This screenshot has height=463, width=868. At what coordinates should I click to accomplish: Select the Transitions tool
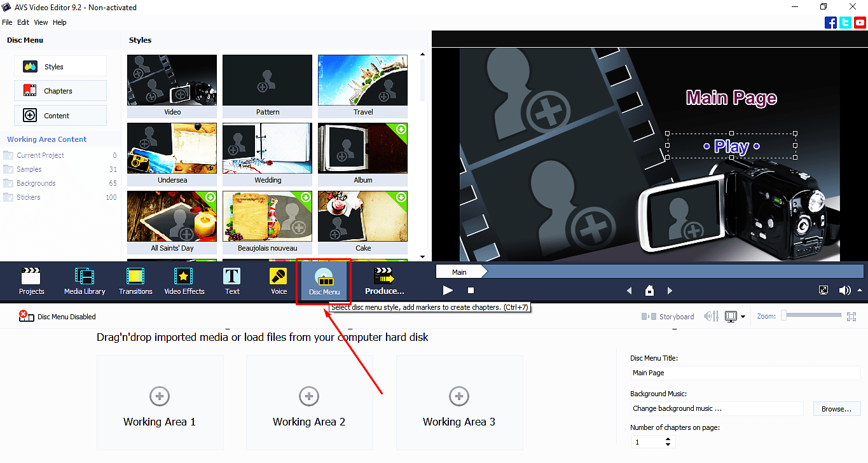[x=135, y=280]
